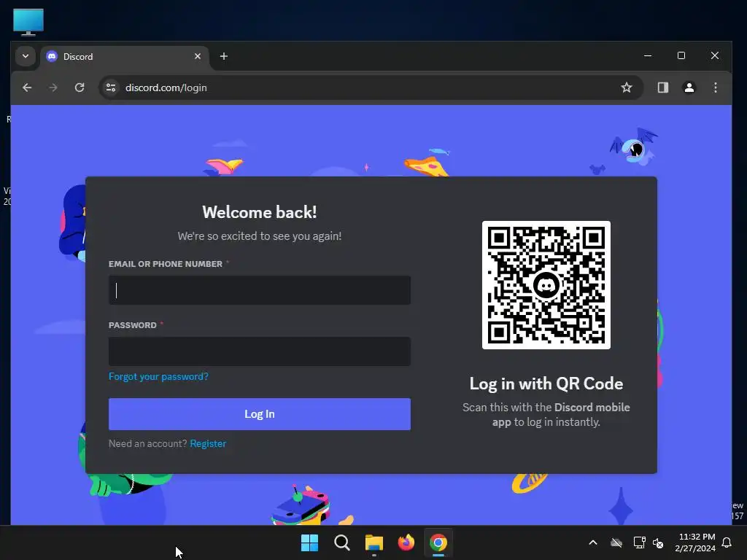Select the This PC desktop icon

(x=28, y=23)
